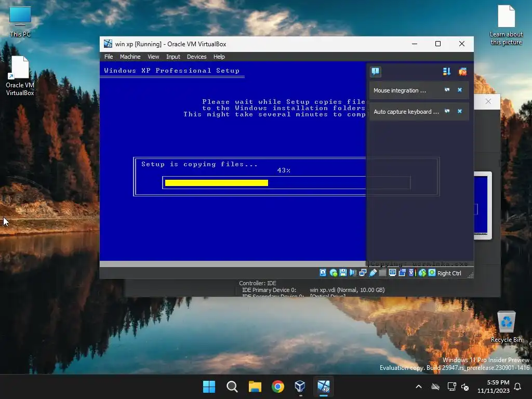Maximize the win xp VirtualBox window
532x399 pixels.
438,44
